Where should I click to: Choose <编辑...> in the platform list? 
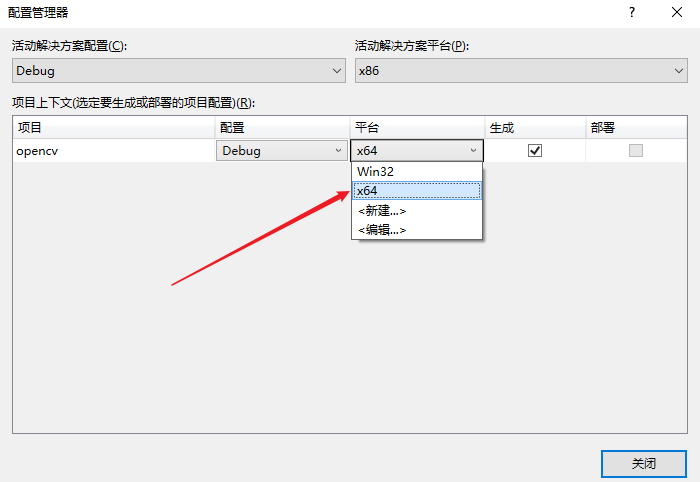click(x=417, y=230)
